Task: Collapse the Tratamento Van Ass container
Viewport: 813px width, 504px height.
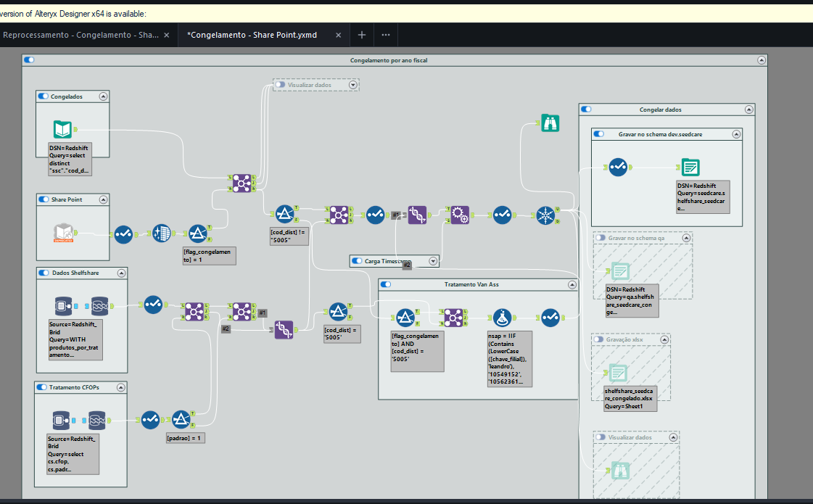Action: [x=572, y=285]
